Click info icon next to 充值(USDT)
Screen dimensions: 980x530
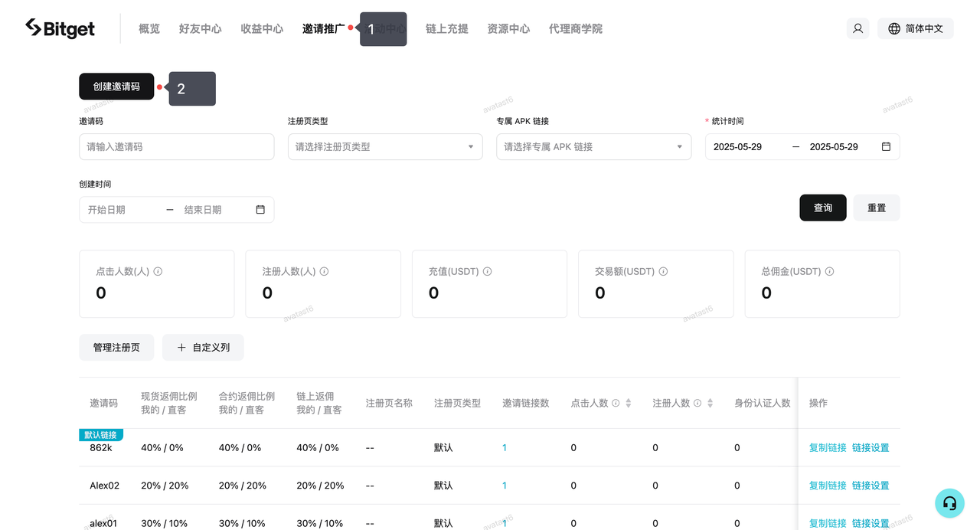[x=487, y=271]
